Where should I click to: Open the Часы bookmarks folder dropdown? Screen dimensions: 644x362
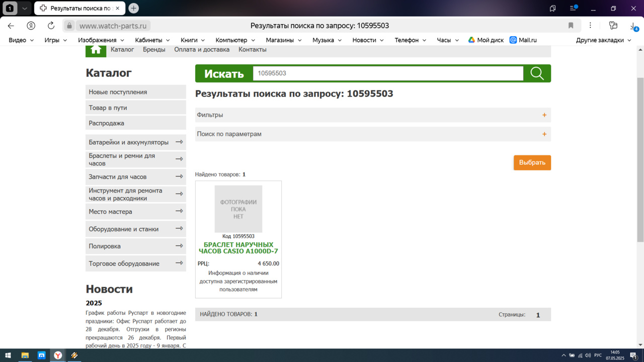tap(448, 40)
